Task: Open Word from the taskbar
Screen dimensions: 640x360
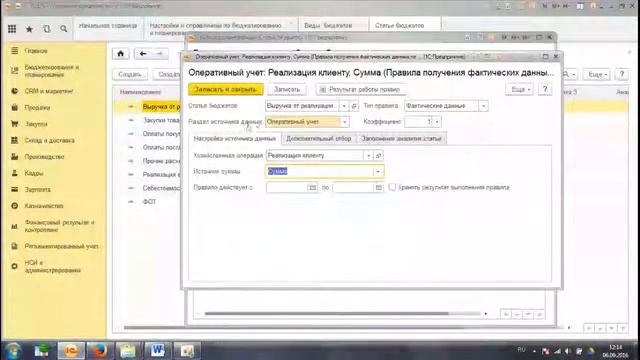Action: (157, 351)
